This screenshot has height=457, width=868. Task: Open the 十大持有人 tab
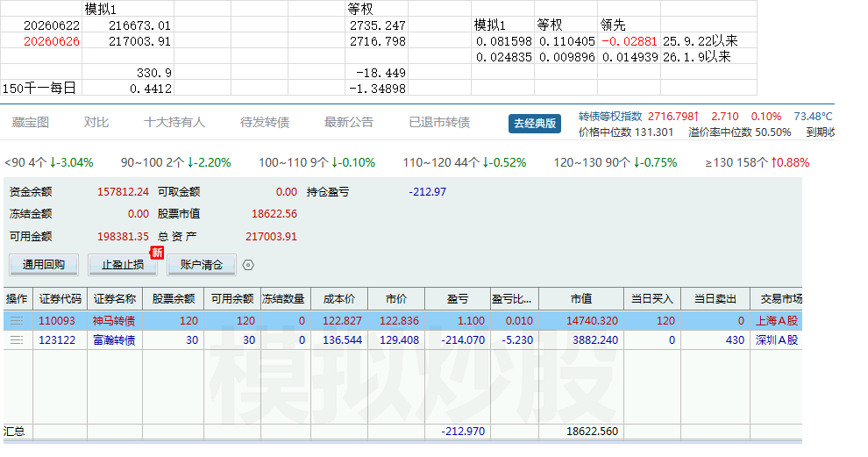point(174,123)
